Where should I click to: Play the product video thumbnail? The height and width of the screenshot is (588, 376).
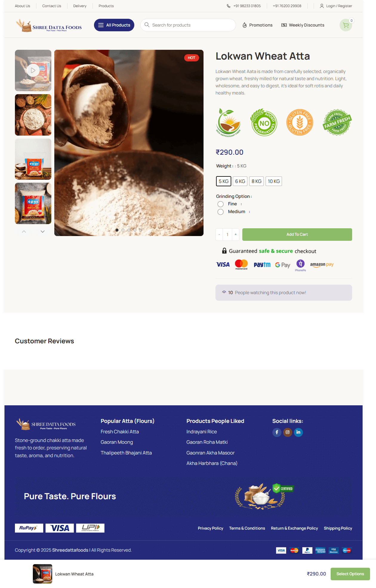(33, 70)
